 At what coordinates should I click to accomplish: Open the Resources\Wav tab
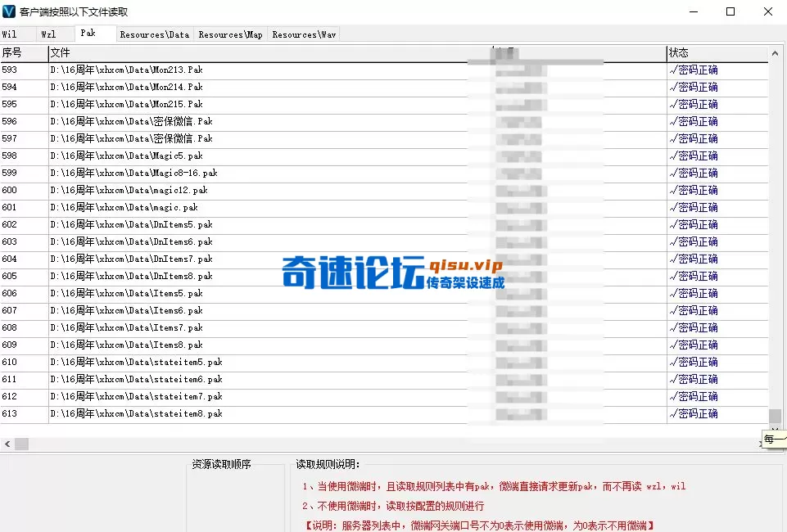tap(303, 34)
